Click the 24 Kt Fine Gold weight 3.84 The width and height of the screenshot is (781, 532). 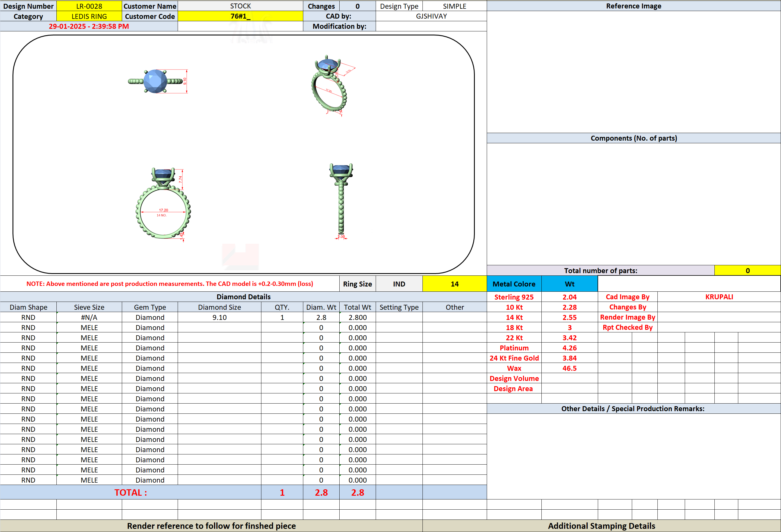click(570, 358)
